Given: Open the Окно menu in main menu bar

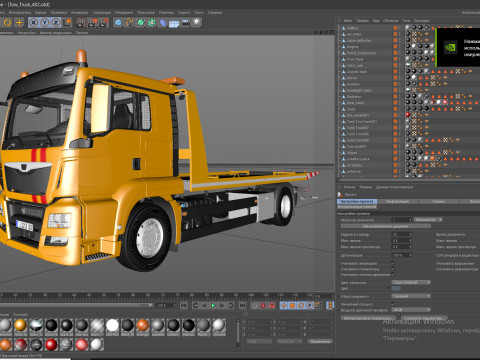Looking at the screenshot, I should pyautogui.click(x=199, y=12).
